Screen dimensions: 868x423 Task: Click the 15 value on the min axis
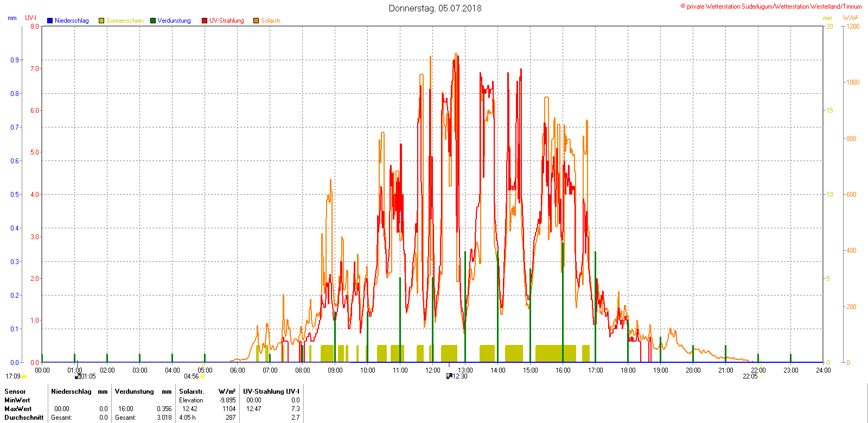click(829, 111)
